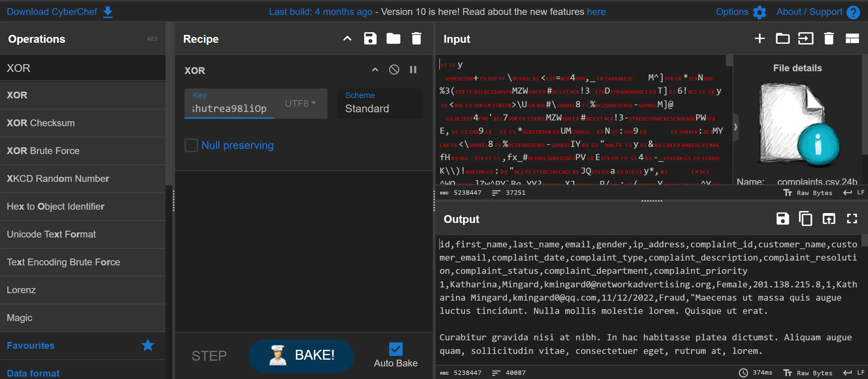Disable the XOR operation
Image resolution: width=868 pixels, height=379 pixels.
coord(394,70)
